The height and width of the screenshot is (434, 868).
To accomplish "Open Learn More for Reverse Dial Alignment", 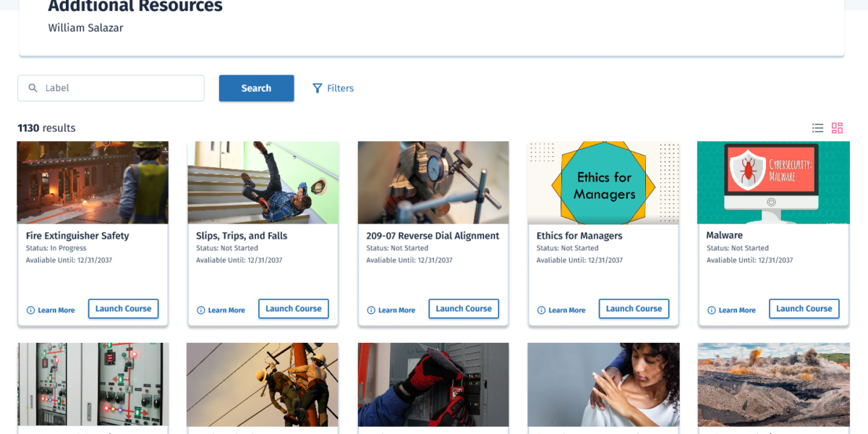I will (x=391, y=310).
